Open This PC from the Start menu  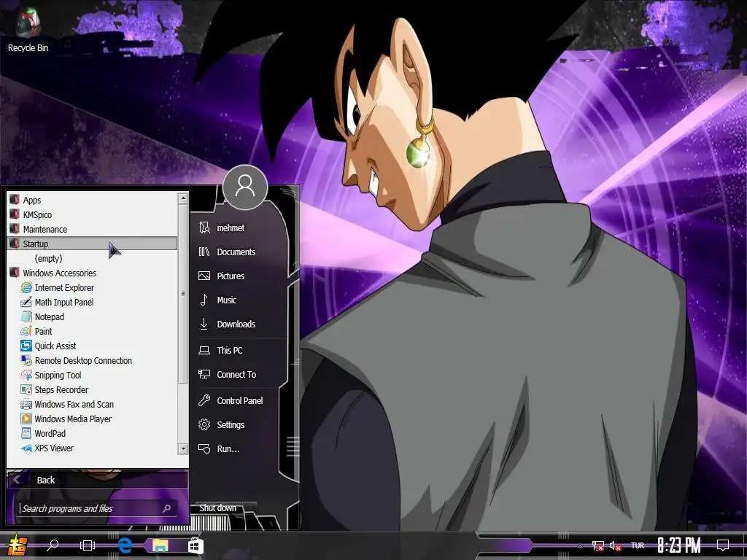tap(241, 350)
